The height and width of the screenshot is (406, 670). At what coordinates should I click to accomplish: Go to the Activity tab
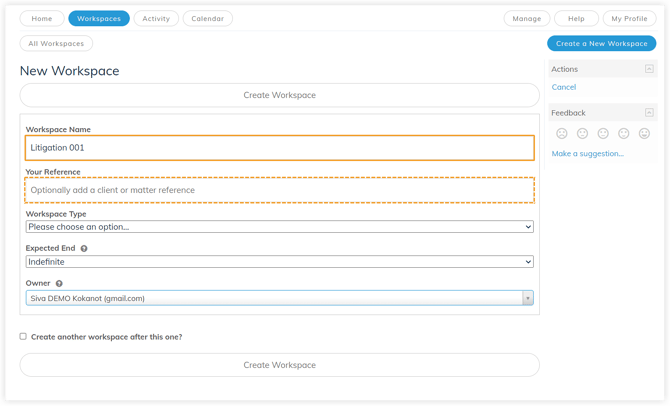[156, 18]
